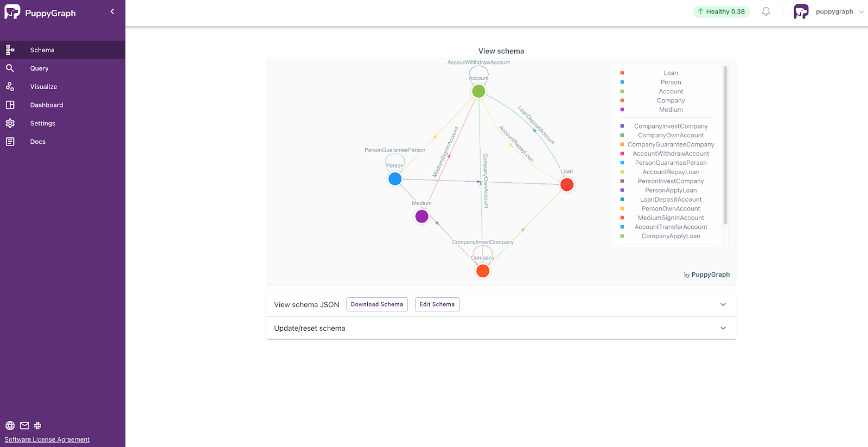Image resolution: width=868 pixels, height=447 pixels.
Task: Collapse the sidebar with the arrow
Action: tap(112, 11)
